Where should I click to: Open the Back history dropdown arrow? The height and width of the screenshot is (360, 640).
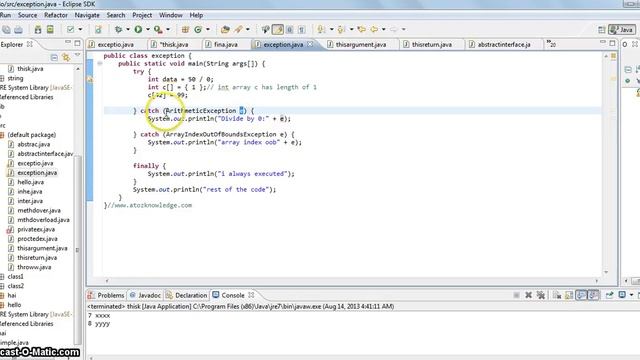(x=384, y=29)
